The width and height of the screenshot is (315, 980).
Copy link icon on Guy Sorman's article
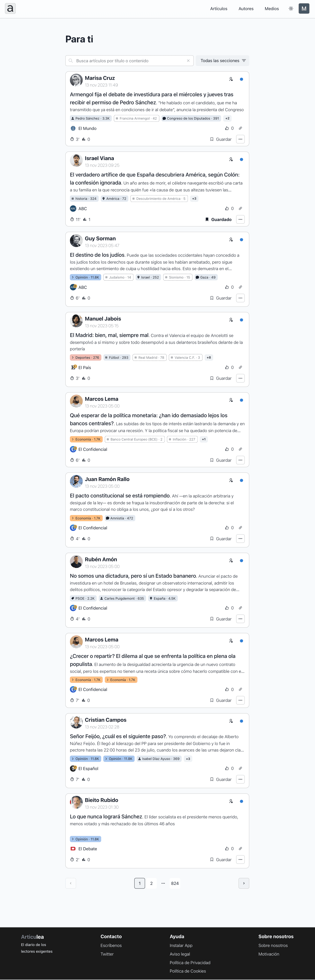pos(240,287)
